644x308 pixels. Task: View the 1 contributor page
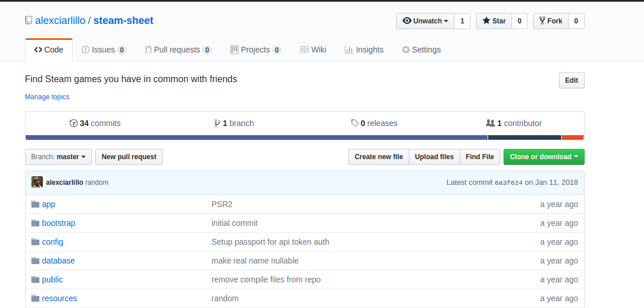[514, 123]
